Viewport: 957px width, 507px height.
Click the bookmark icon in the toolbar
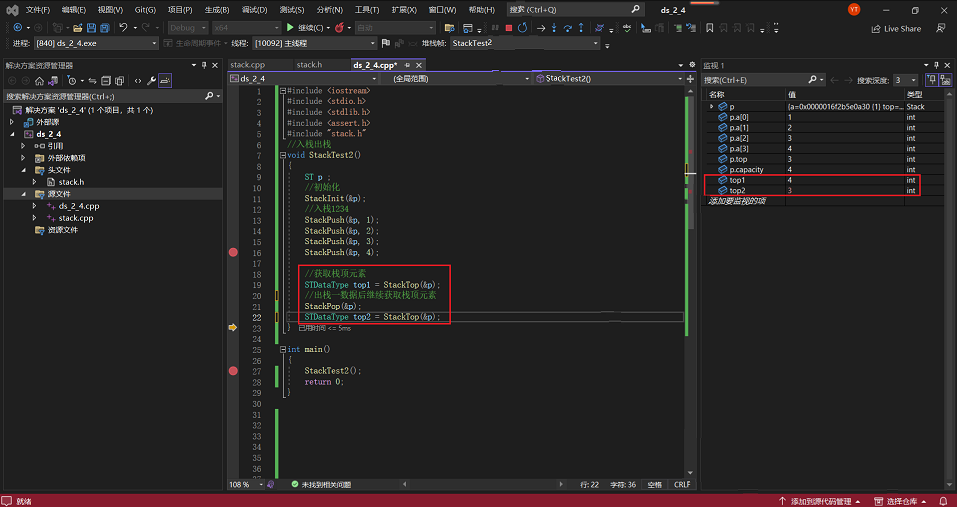[x=709, y=28]
